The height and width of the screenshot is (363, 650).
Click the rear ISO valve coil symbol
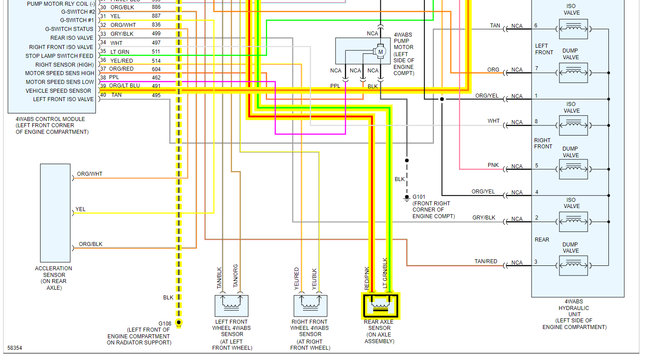tap(573, 222)
